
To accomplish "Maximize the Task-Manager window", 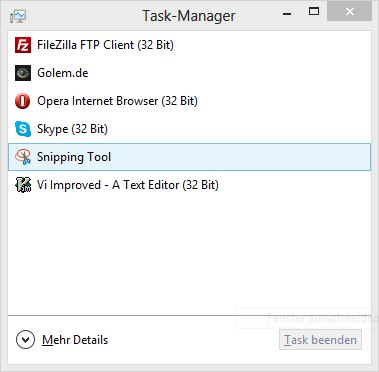I will pos(313,12).
